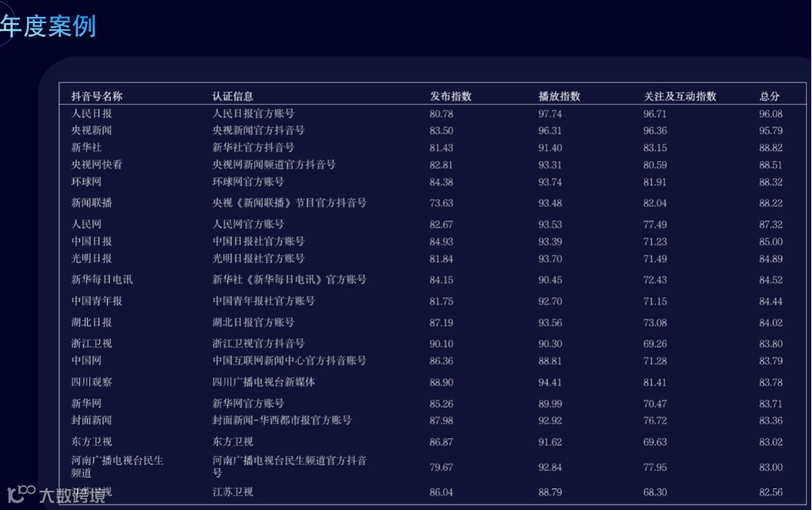Select the 人民日报官方账号 certification cell
Image resolution: width=812 pixels, height=510 pixels.
pos(253,113)
